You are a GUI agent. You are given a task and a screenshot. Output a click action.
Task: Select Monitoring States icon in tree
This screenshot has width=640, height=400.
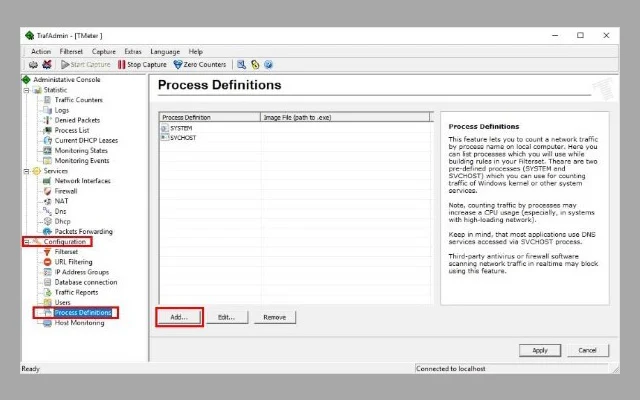[47, 151]
